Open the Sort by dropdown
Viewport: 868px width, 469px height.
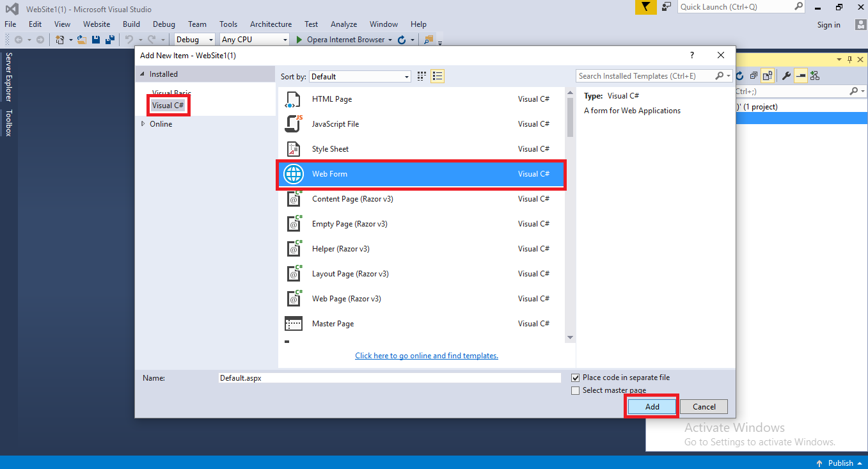coord(407,76)
